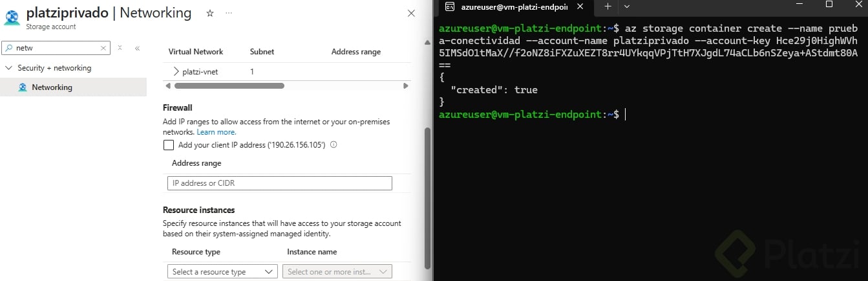Close the azureuser terminal tab
This screenshot has width=868, height=281.
(x=580, y=7)
